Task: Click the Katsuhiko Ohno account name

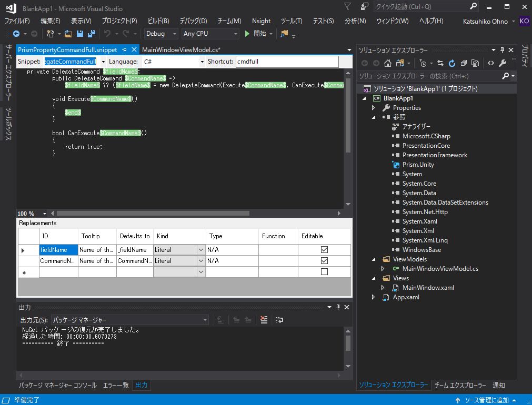Action: tap(485, 22)
